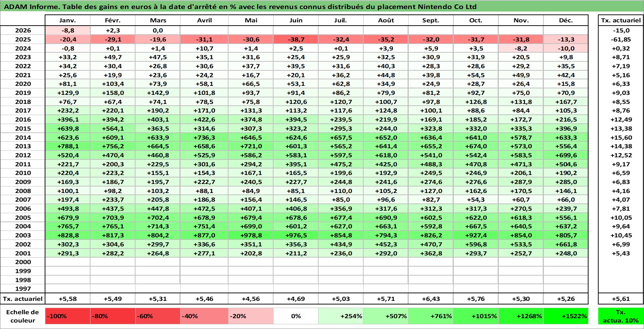
Task: Select the 2013 year row label
Action: point(23,146)
